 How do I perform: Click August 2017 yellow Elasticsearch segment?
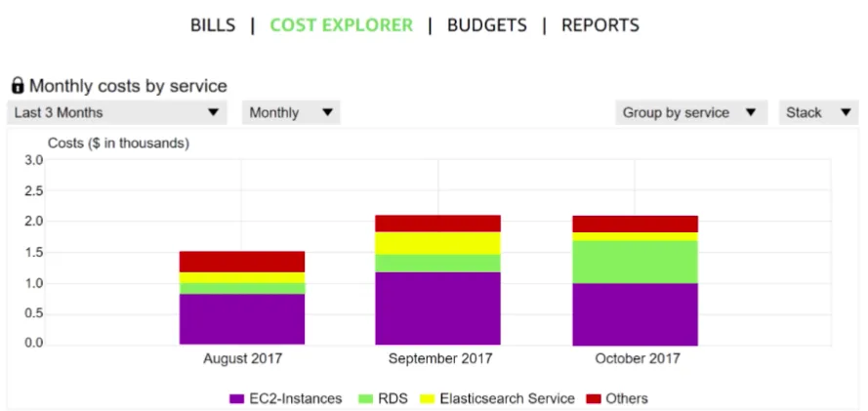(242, 277)
